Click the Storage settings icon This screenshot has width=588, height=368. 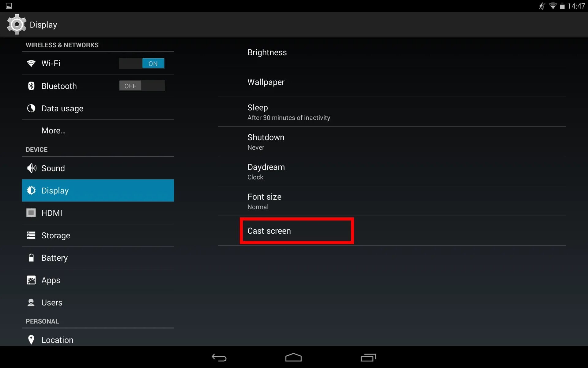coord(32,235)
